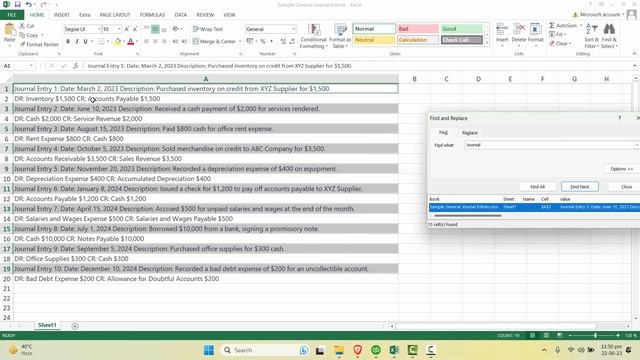Click the zoom slider in status bar

[595, 335]
